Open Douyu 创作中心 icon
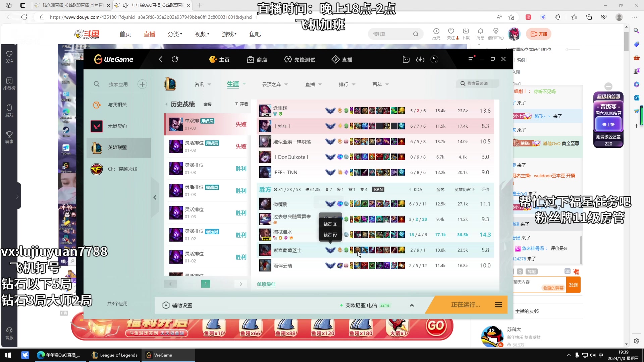 click(496, 34)
